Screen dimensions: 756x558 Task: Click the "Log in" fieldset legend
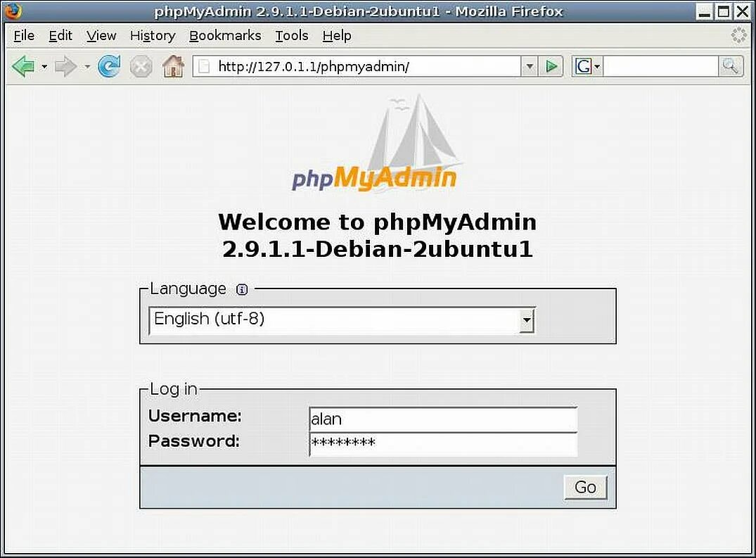174,388
